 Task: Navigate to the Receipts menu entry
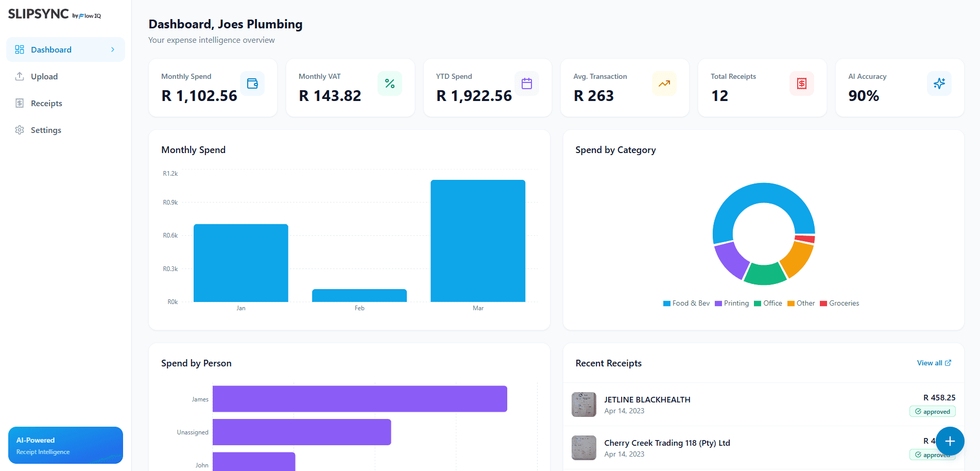click(x=46, y=103)
